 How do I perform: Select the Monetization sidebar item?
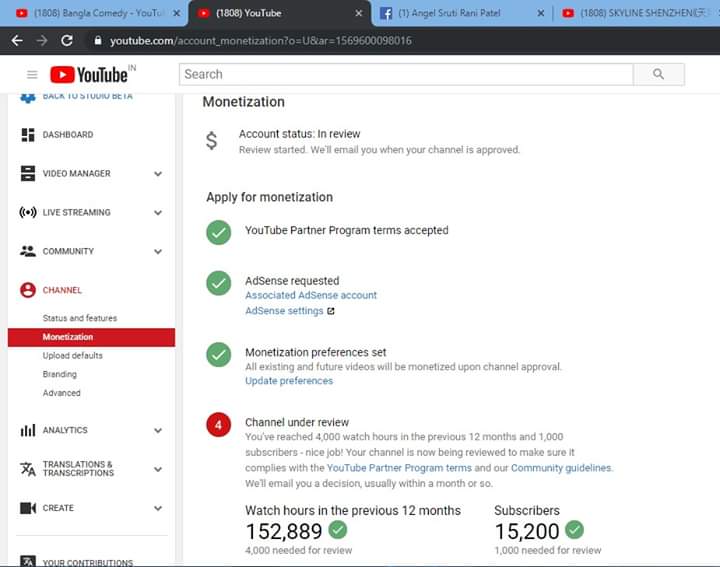[91, 337]
